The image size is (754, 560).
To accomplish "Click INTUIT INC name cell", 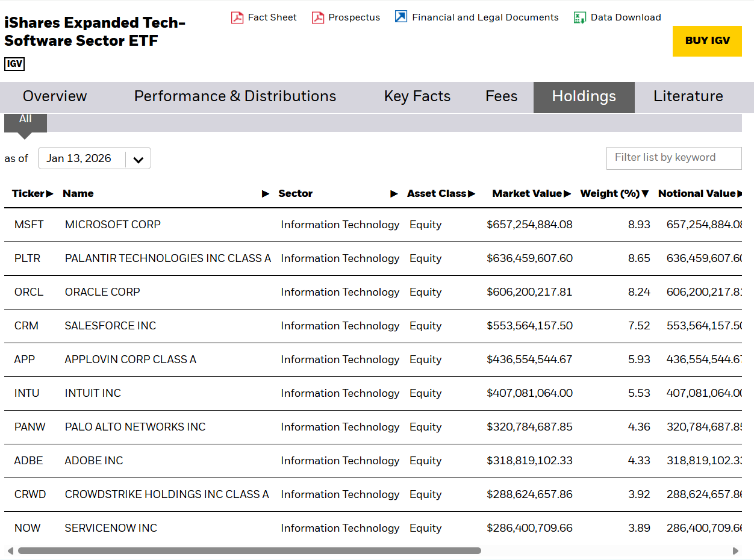I will (x=93, y=393).
